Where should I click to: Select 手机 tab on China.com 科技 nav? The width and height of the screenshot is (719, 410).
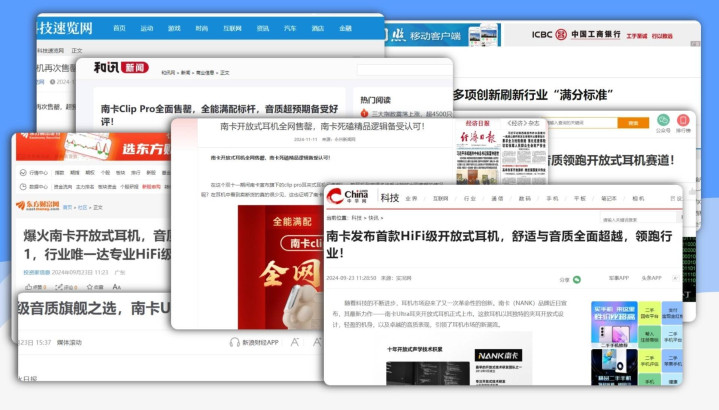(x=552, y=199)
